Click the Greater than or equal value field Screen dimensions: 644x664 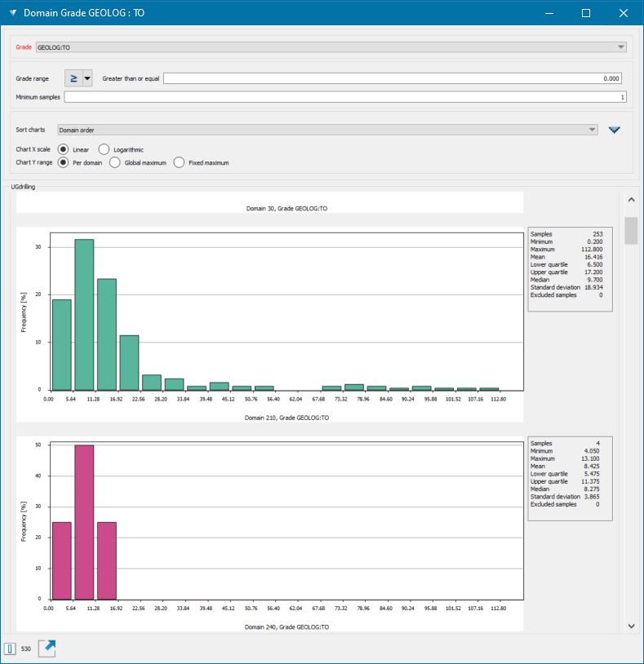point(393,78)
